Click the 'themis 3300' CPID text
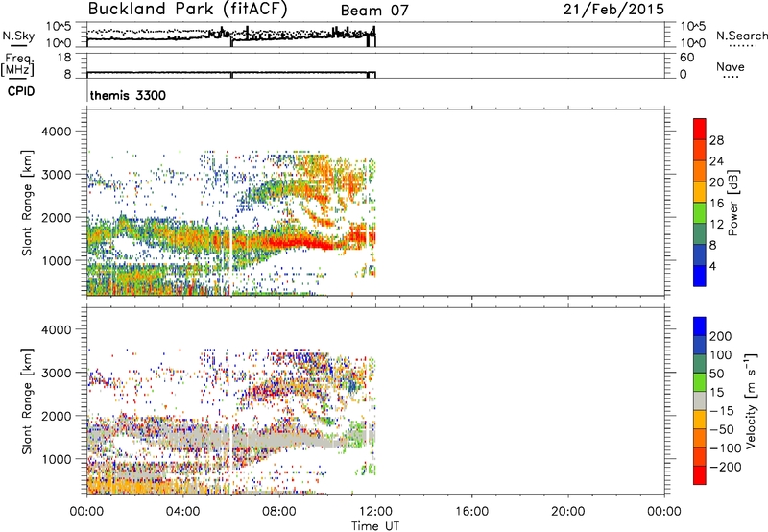Image resolution: width=768 pixels, height=532 pixels. [128, 95]
